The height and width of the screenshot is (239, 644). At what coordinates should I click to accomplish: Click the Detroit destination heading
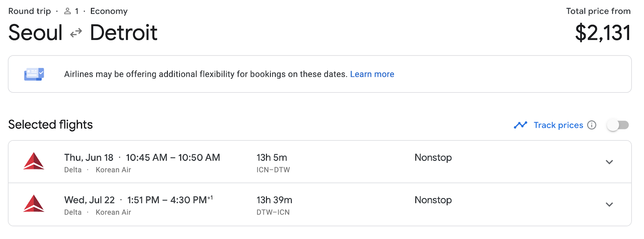pyautogui.click(x=124, y=33)
